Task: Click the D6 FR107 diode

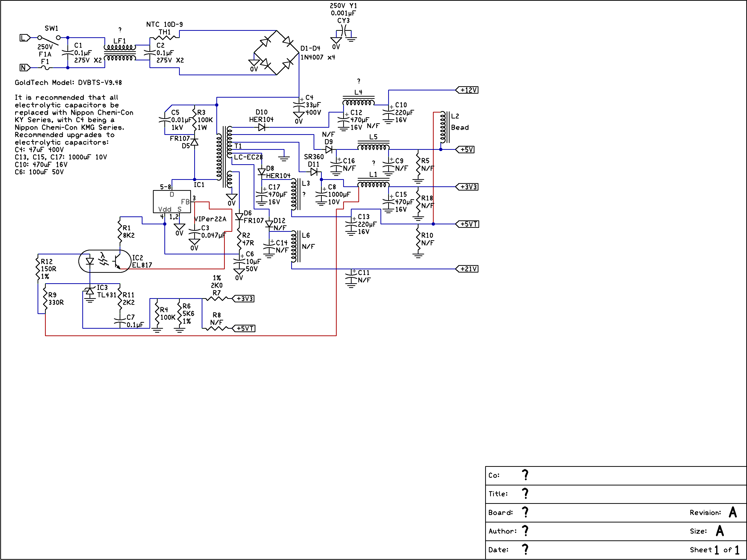Action: pyautogui.click(x=239, y=217)
